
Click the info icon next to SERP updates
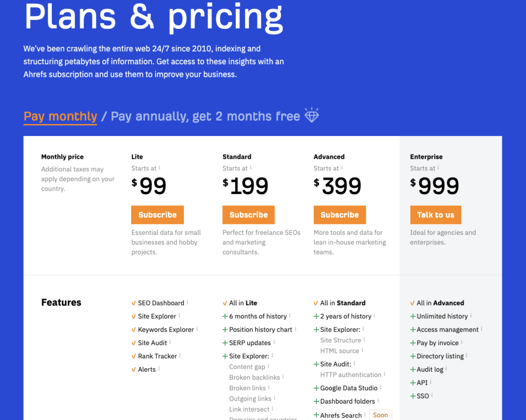point(274,342)
